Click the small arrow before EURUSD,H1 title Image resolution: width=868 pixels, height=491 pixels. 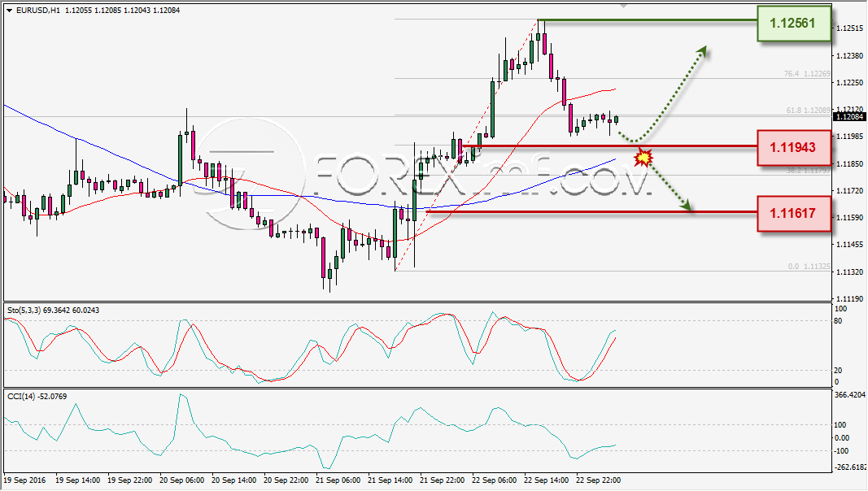(x=10, y=10)
